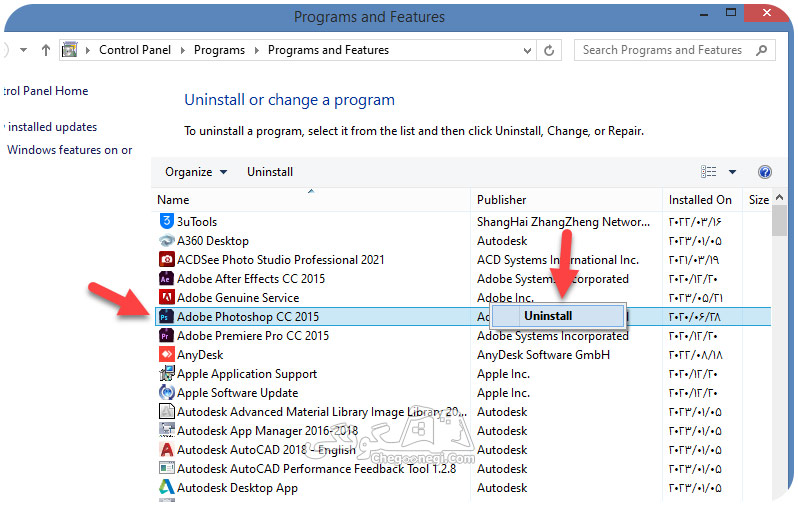
Task: Select Adobe After Effects CC 2015
Action: click(250, 278)
